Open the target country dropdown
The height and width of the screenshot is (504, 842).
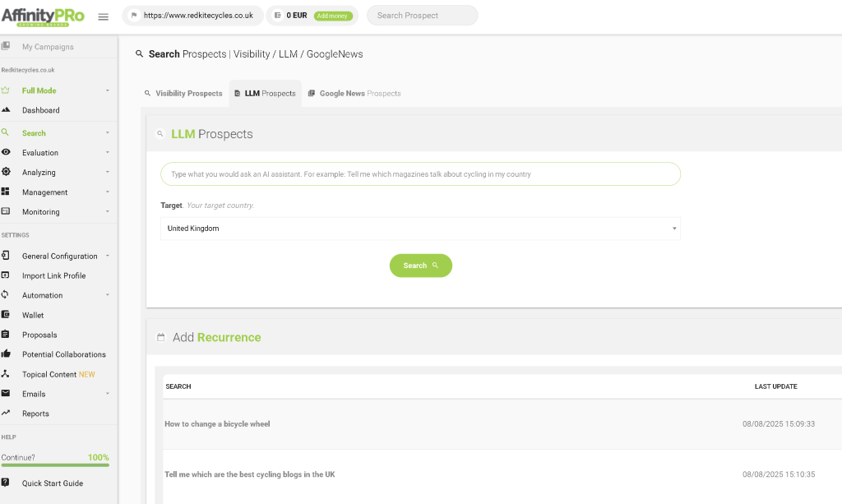click(420, 229)
